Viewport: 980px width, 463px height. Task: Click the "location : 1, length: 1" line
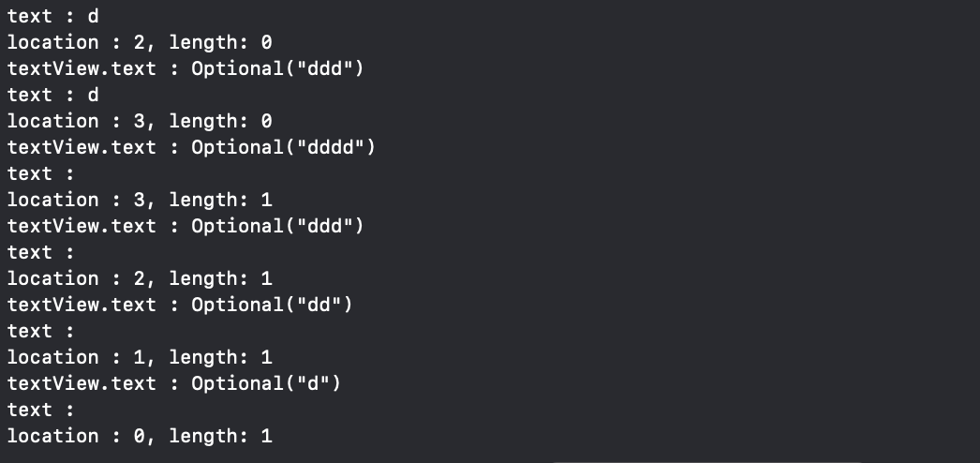click(140, 357)
